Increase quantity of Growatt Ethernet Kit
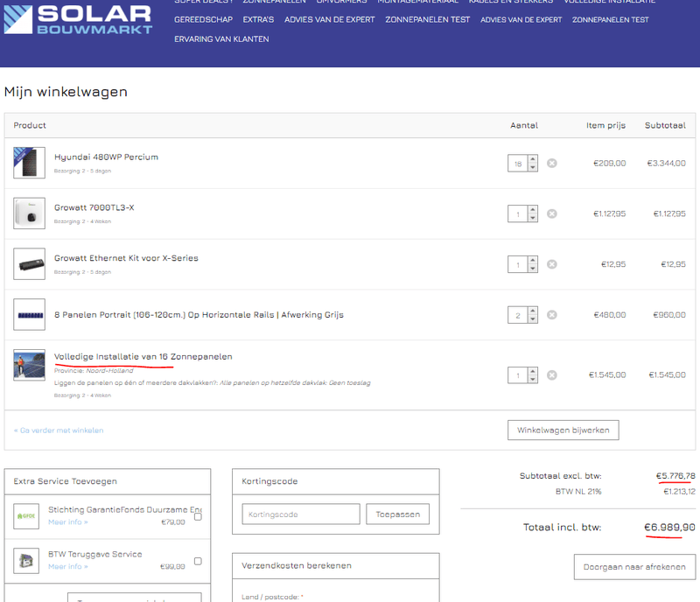700x602 pixels. point(533,261)
